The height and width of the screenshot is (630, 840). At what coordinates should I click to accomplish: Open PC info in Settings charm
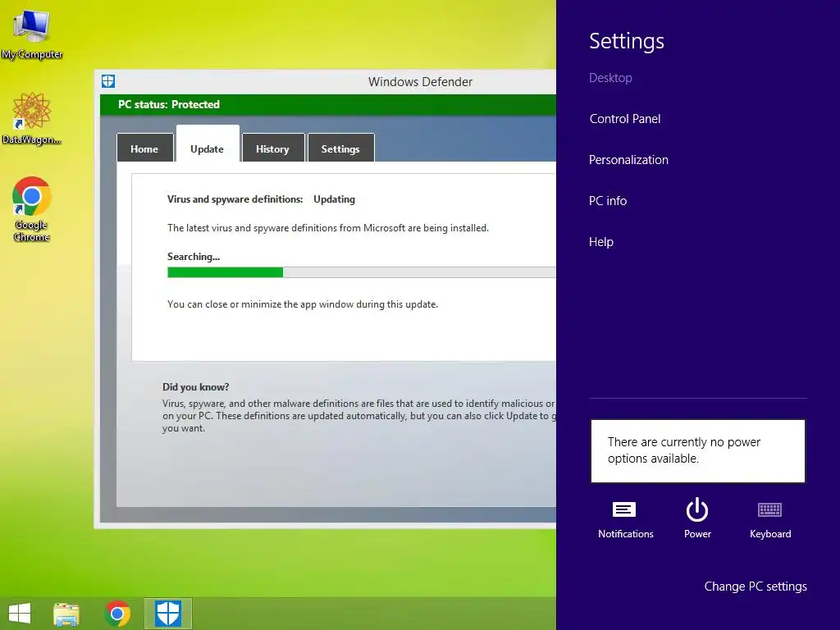coord(608,201)
